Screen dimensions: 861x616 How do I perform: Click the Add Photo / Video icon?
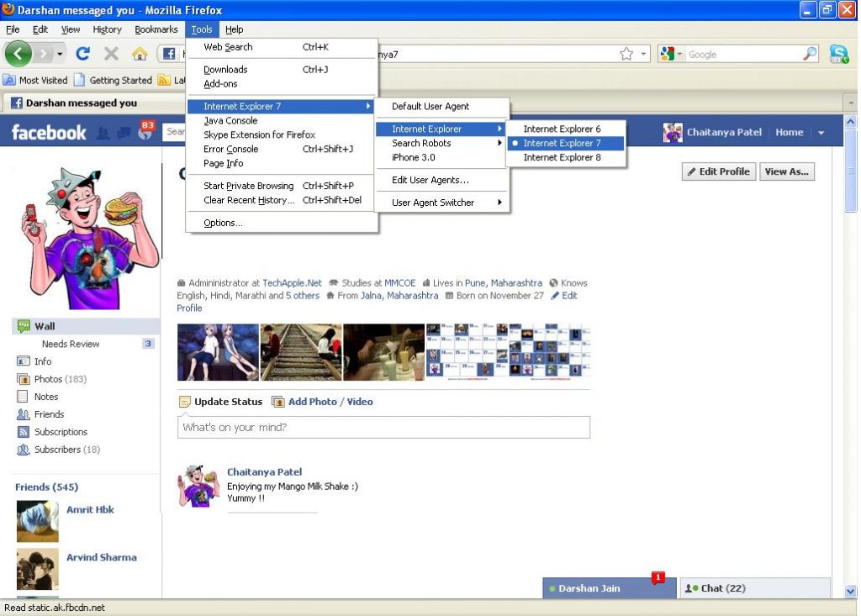pos(277,402)
